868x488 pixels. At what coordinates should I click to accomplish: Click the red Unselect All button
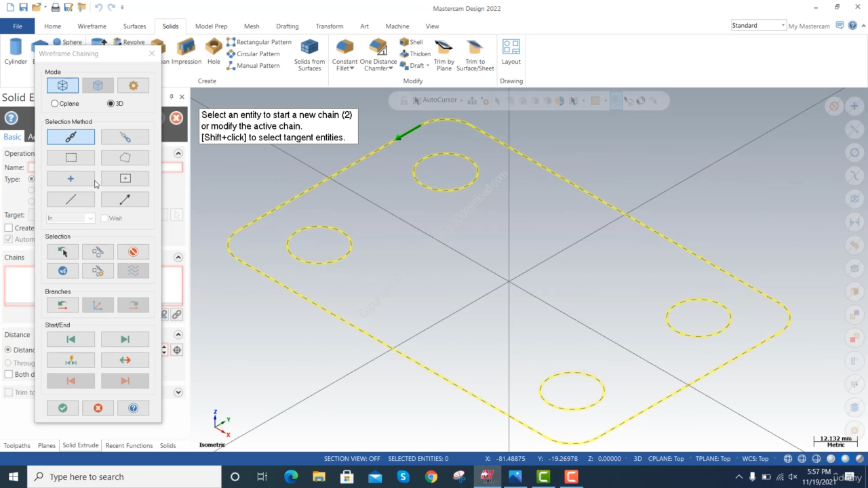click(133, 251)
